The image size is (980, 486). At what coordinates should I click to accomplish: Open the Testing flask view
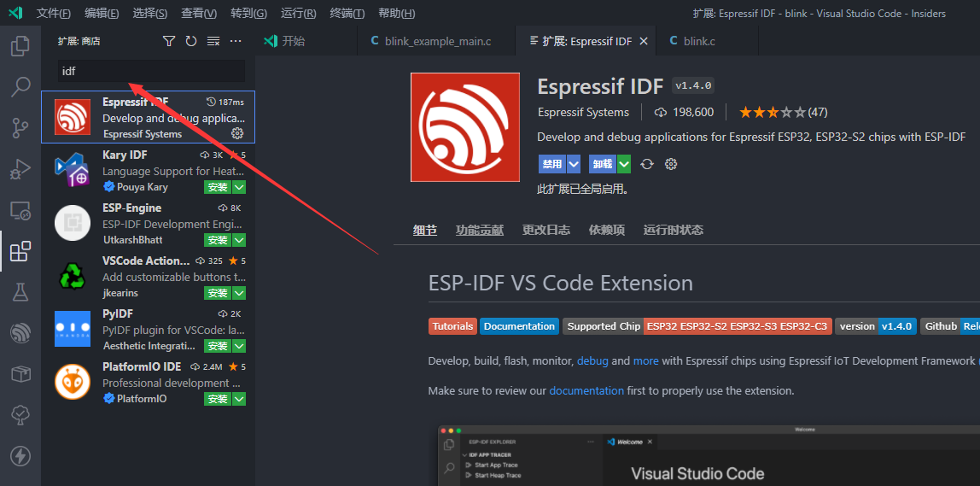pos(20,292)
